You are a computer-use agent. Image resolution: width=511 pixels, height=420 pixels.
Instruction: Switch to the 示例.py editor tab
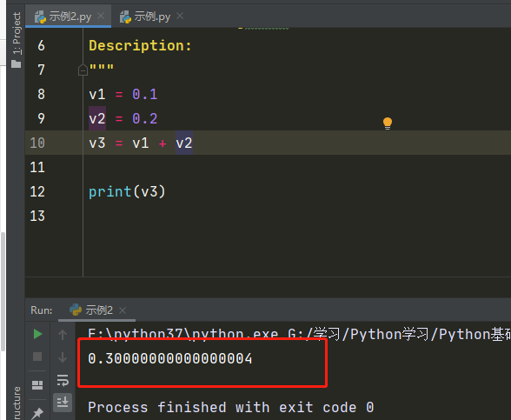145,17
